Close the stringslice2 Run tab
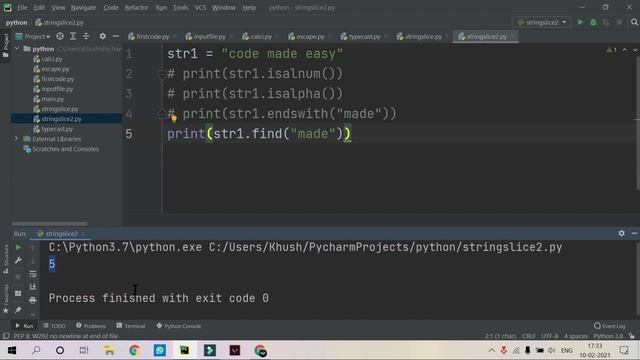640x360 pixels. 83,233
